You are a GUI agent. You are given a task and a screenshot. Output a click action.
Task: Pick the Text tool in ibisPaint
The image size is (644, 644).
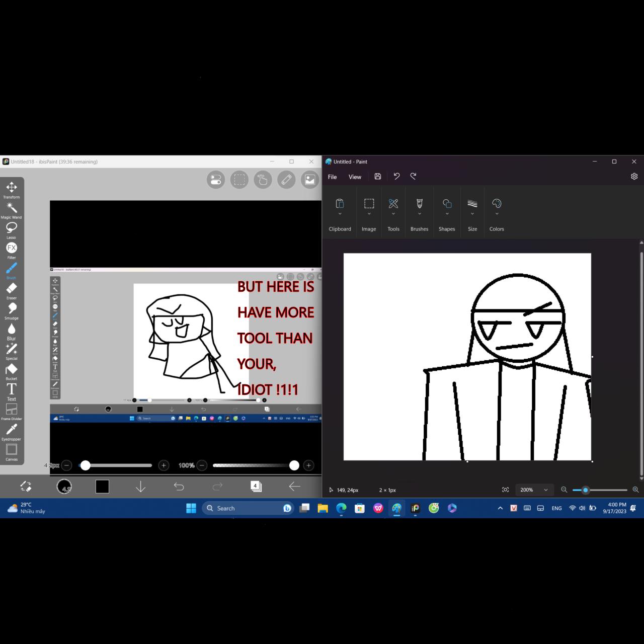click(11, 389)
